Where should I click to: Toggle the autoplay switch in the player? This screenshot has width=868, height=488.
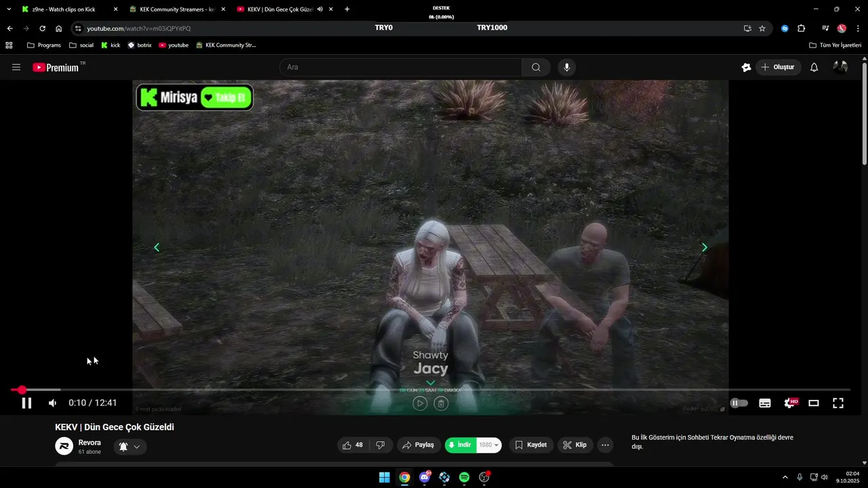738,403
